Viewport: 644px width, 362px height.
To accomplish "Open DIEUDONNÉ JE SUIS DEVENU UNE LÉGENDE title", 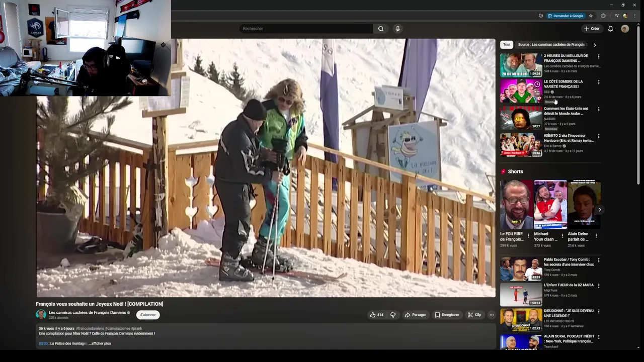I will tap(568, 313).
